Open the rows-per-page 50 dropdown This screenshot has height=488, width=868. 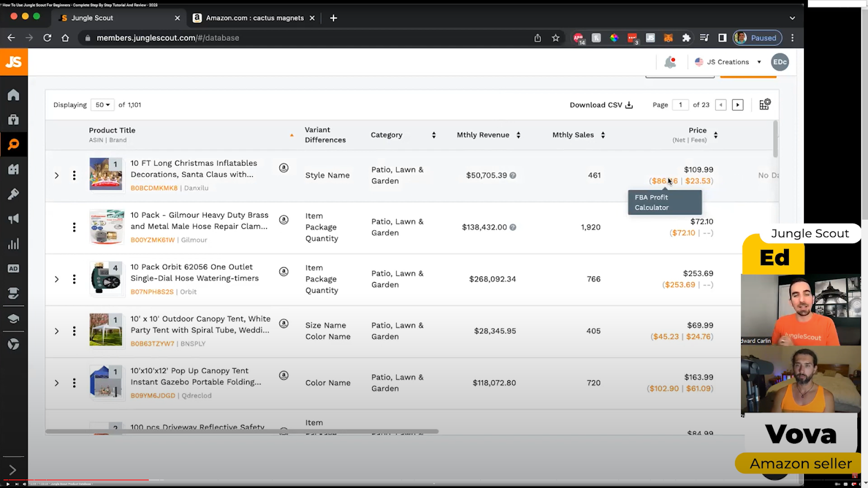(x=103, y=105)
